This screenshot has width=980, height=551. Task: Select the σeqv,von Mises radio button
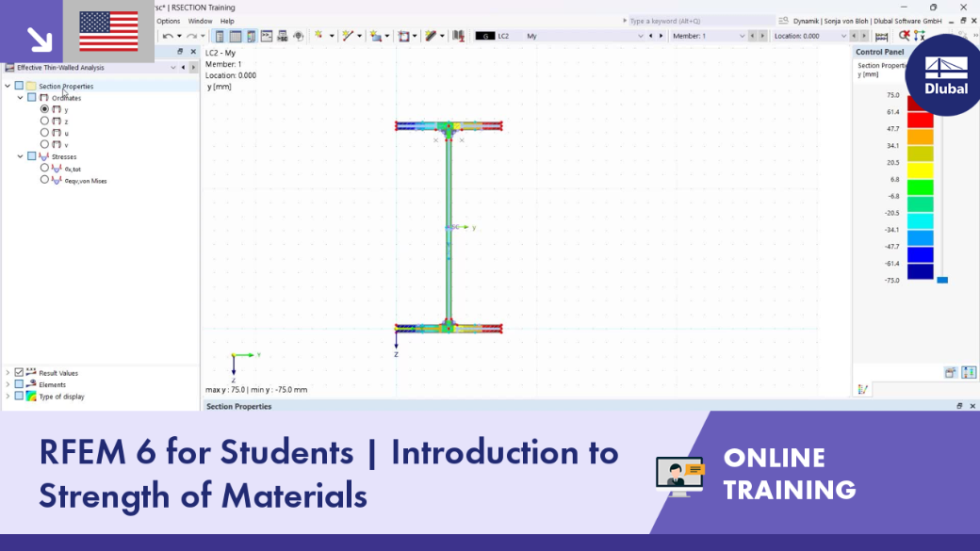pos(44,180)
